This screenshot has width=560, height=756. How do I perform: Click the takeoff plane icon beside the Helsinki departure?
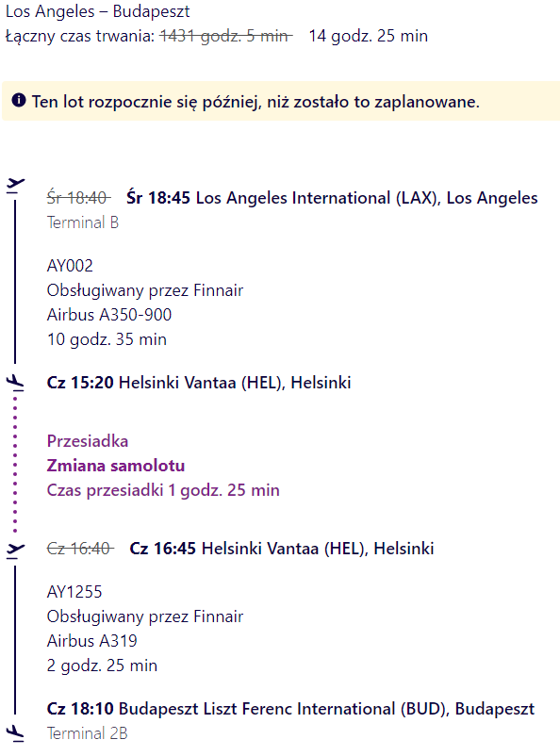(15, 551)
